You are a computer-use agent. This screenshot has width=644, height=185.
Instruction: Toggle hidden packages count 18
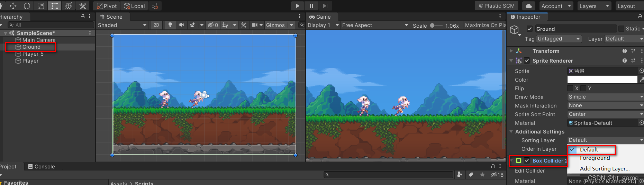[x=497, y=175]
